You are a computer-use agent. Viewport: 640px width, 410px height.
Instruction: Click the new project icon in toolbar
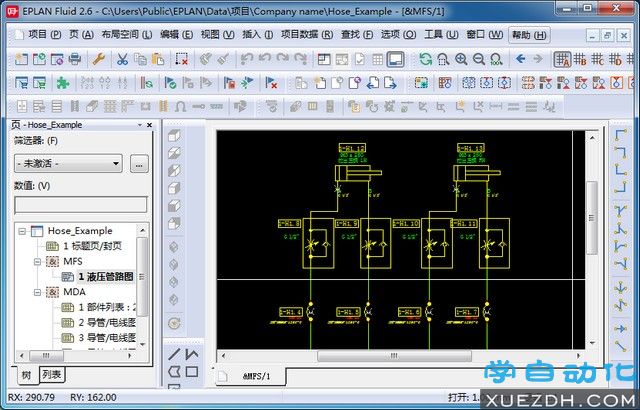click(21, 60)
